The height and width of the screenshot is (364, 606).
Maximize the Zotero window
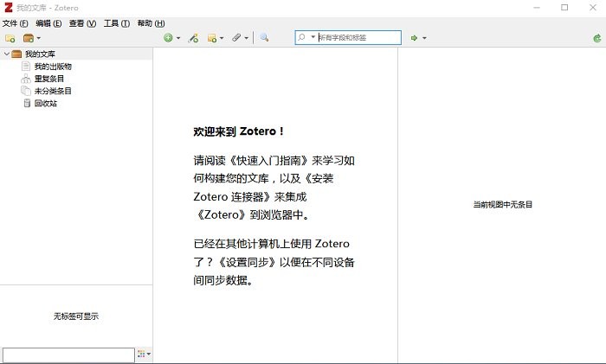(564, 8)
